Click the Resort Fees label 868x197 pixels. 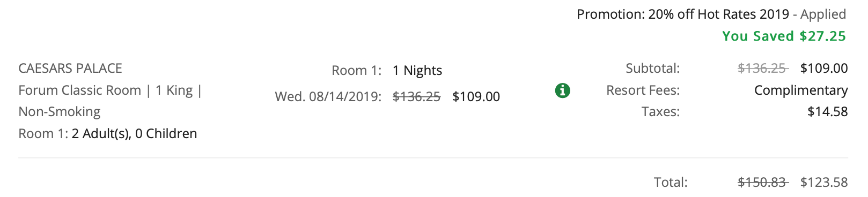[643, 90]
